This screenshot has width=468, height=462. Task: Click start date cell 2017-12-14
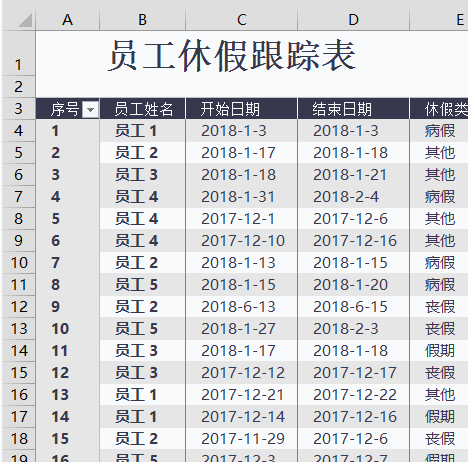(242, 417)
